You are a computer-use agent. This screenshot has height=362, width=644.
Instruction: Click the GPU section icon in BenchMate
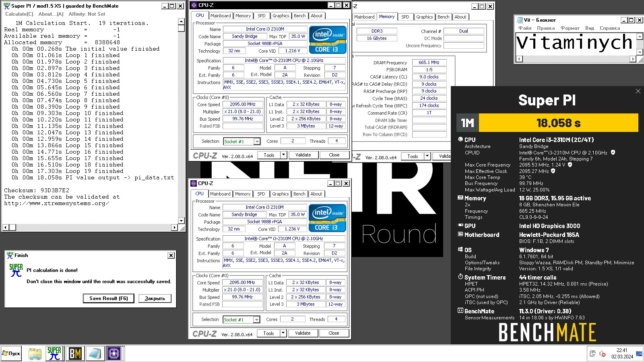pos(460,225)
